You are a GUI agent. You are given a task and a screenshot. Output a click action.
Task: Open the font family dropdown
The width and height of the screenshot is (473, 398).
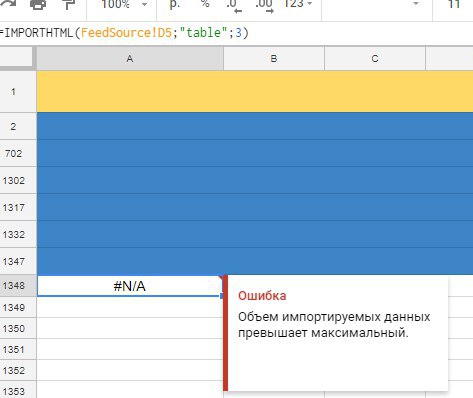pos(377,5)
